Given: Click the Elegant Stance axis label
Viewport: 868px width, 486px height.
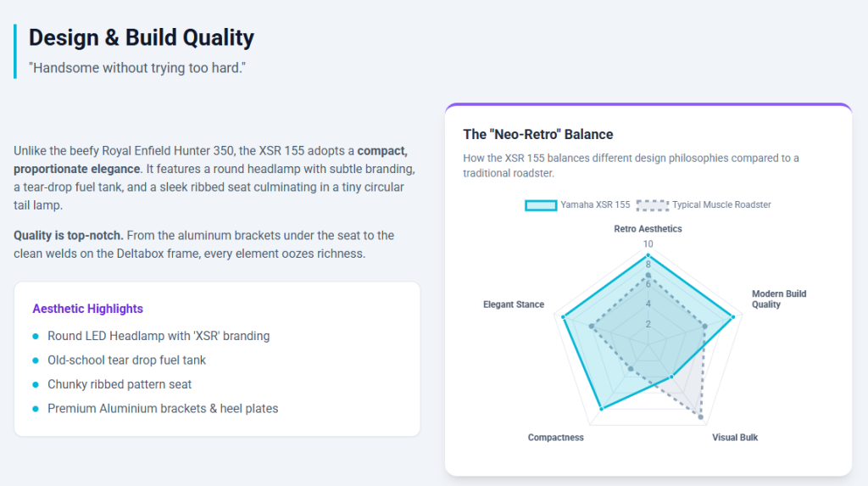Looking at the screenshot, I should pos(514,304).
